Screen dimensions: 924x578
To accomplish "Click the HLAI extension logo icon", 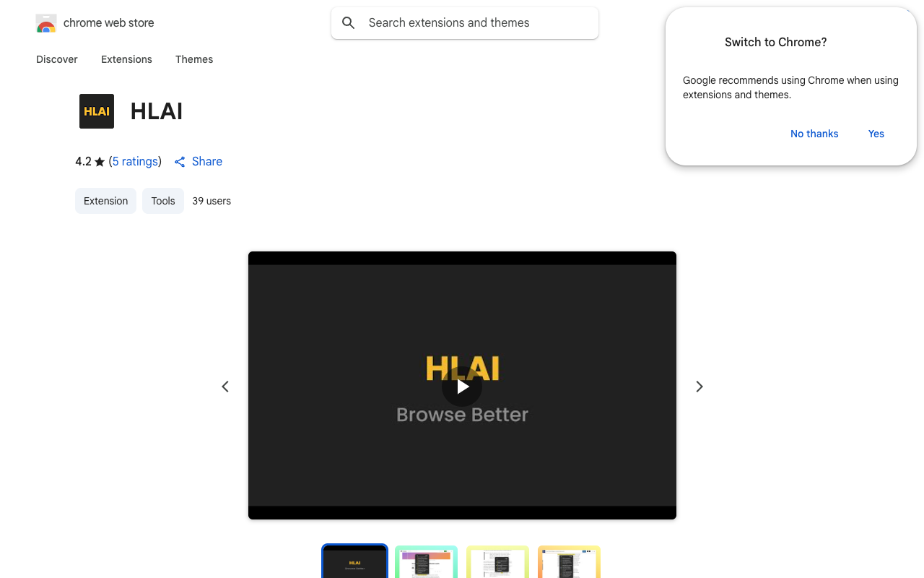I will coord(97,111).
